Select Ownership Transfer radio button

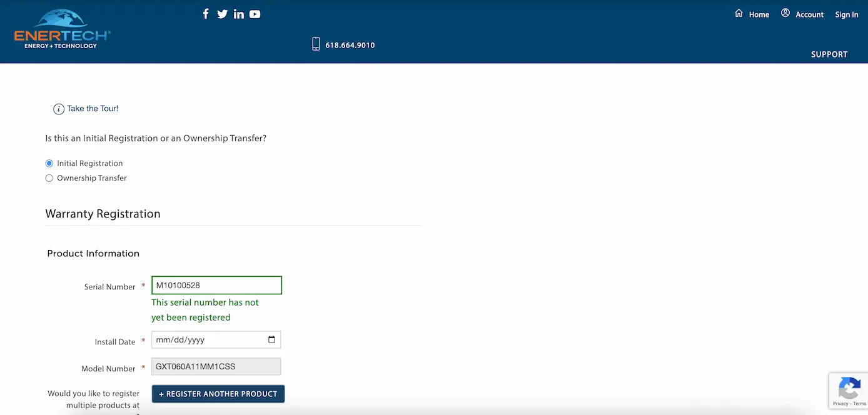point(49,178)
